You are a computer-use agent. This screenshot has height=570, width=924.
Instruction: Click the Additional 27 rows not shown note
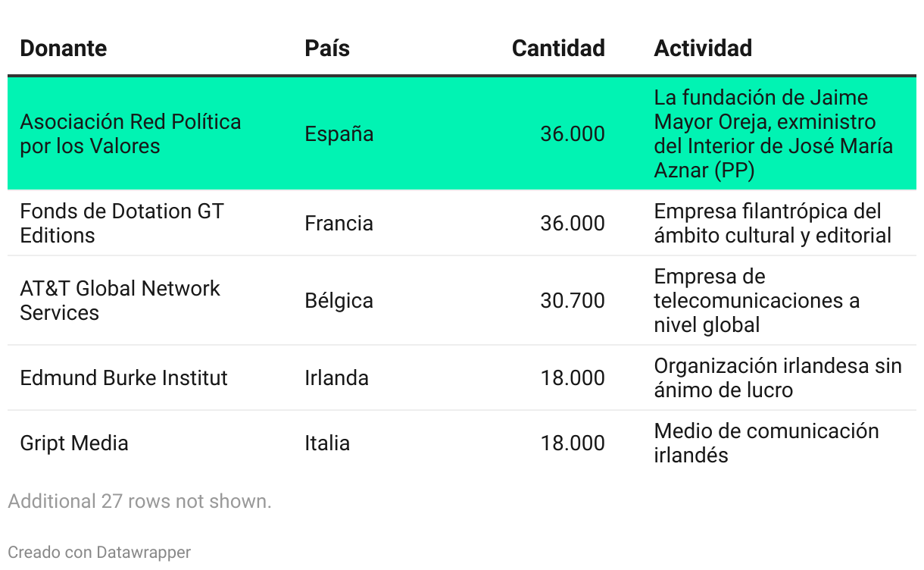[139, 501]
